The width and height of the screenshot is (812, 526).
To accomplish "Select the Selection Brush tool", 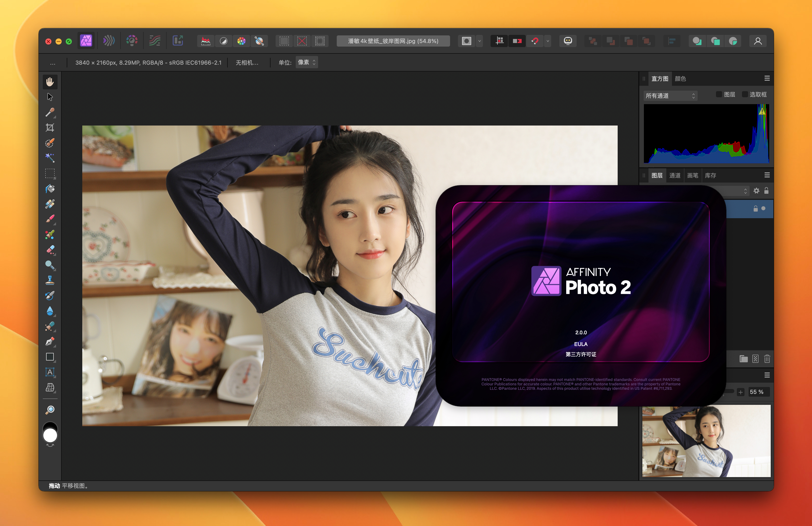I will click(x=50, y=143).
